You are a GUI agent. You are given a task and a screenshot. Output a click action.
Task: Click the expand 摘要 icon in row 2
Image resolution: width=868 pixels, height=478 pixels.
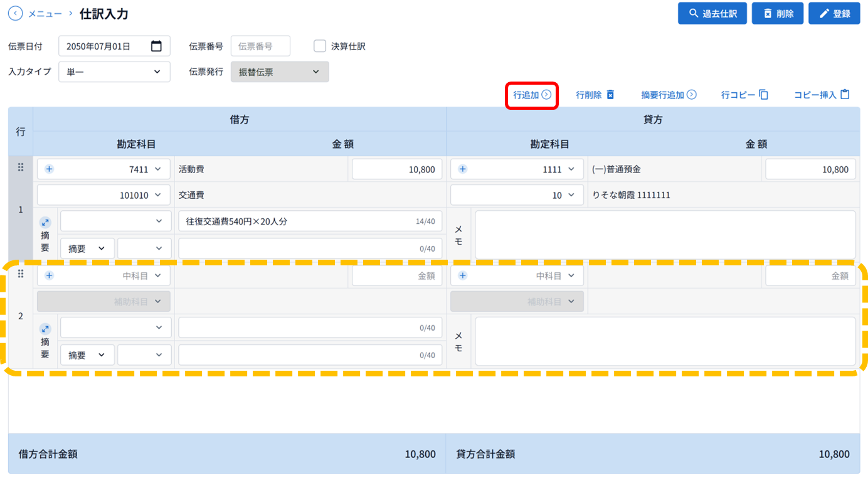tap(45, 329)
